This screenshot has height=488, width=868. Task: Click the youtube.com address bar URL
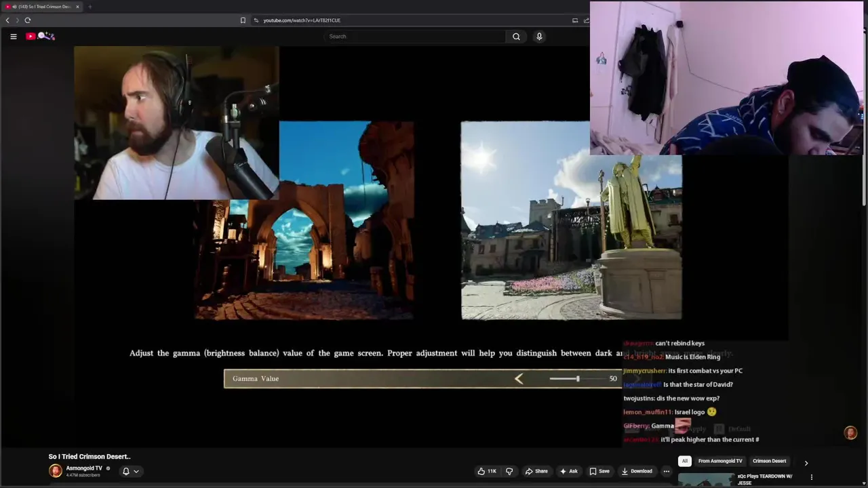click(302, 20)
